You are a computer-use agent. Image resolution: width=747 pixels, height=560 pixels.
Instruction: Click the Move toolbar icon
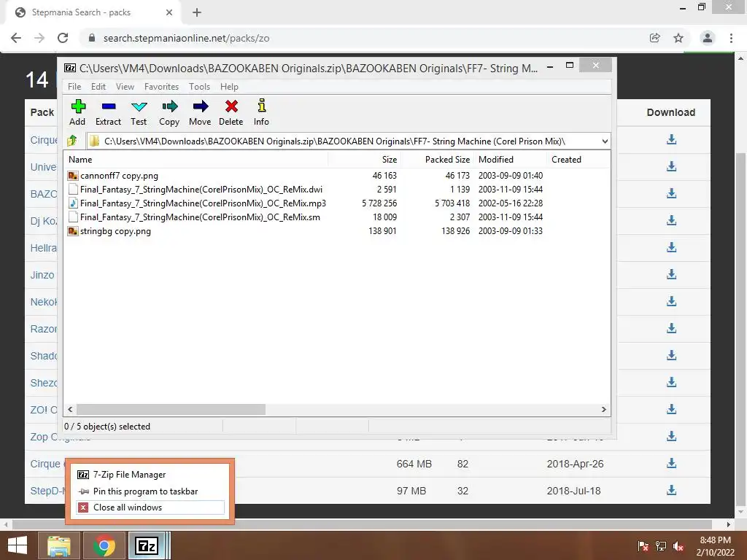(x=200, y=113)
